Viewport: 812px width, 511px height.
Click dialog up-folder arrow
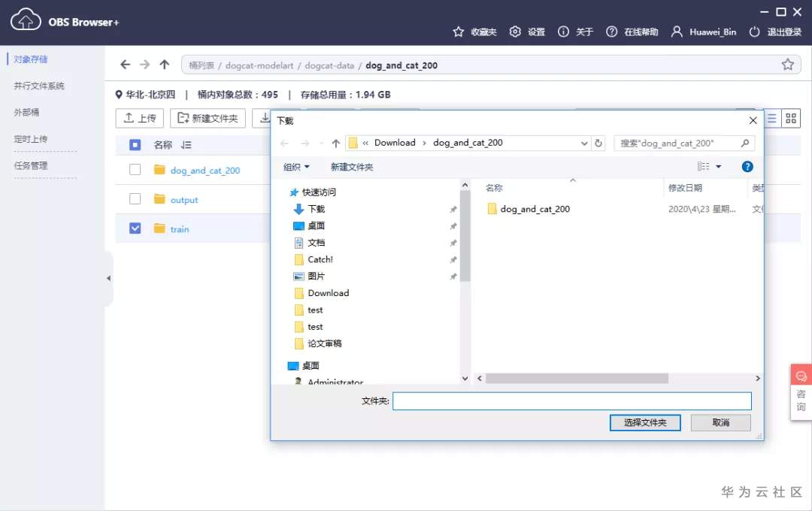point(335,144)
